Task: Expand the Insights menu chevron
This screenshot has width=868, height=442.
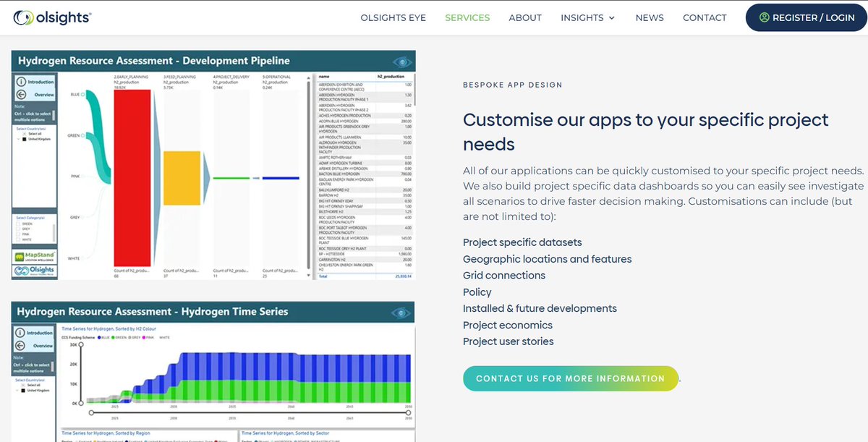Action: point(612,18)
